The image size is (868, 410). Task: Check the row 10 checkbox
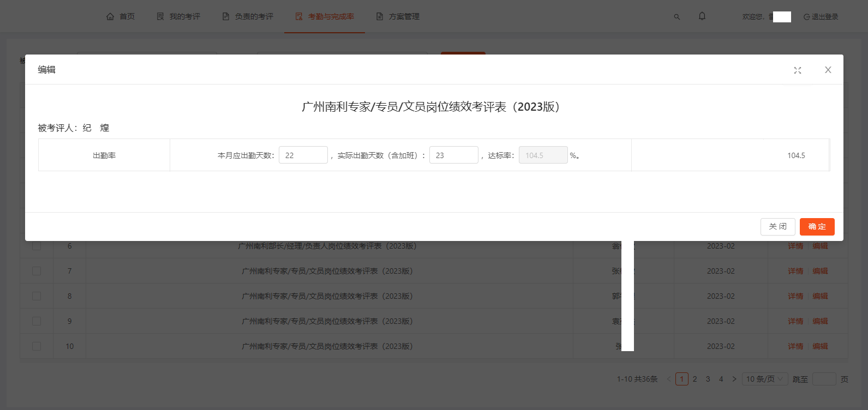[37, 346]
